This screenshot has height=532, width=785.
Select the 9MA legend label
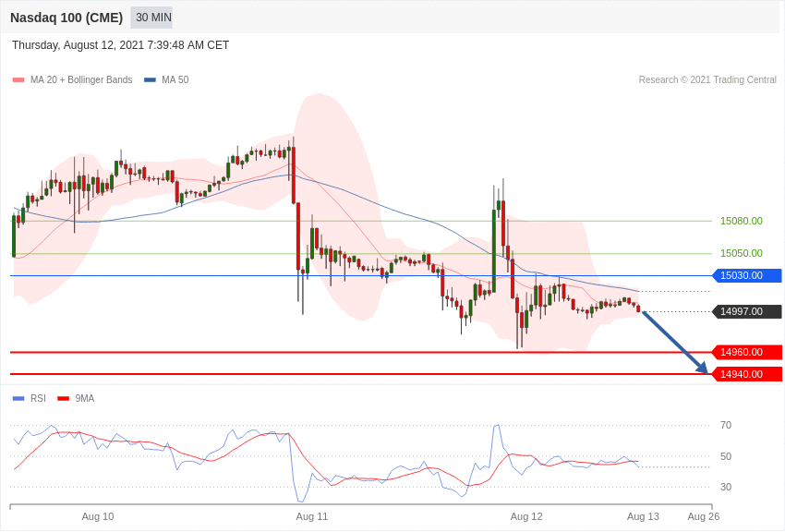[85, 398]
